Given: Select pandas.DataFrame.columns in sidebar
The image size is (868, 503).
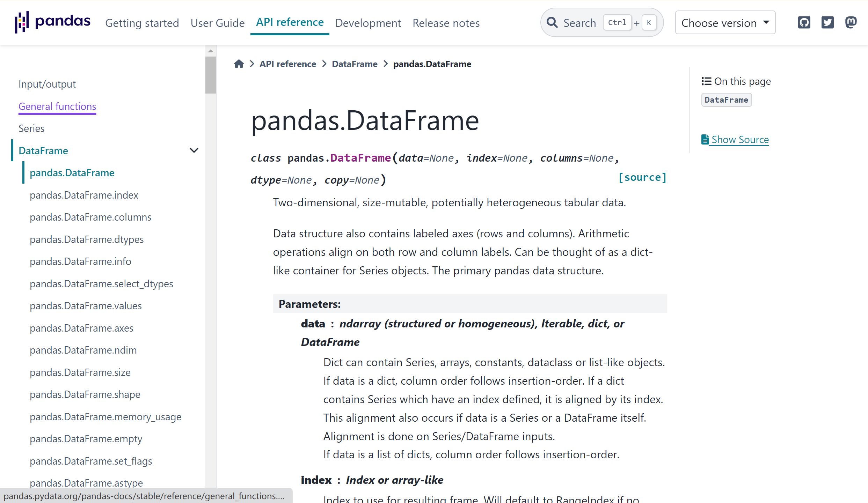Looking at the screenshot, I should 90,217.
